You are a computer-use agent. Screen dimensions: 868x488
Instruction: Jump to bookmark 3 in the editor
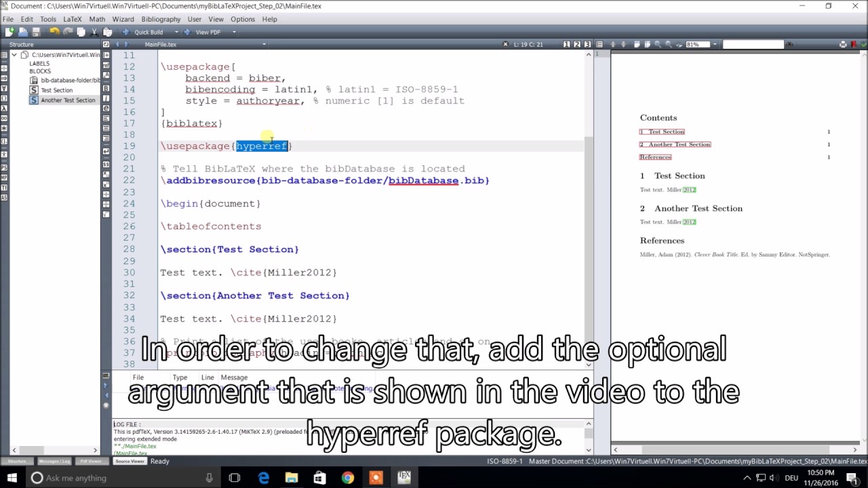point(587,44)
